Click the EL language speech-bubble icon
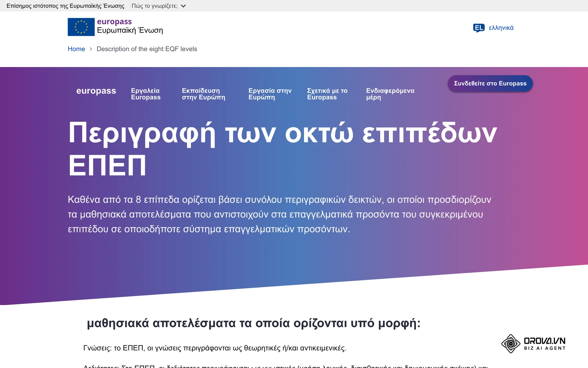Image resolution: width=588 pixels, height=368 pixels. [479, 28]
